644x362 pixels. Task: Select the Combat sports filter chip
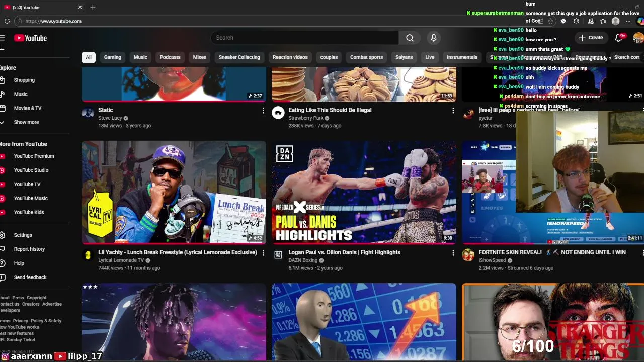(x=366, y=57)
